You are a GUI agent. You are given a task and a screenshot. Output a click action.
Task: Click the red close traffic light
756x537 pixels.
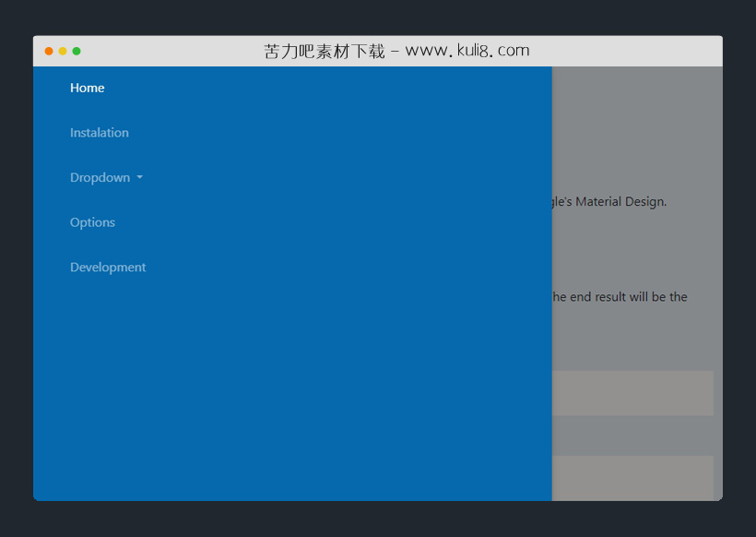(48, 52)
